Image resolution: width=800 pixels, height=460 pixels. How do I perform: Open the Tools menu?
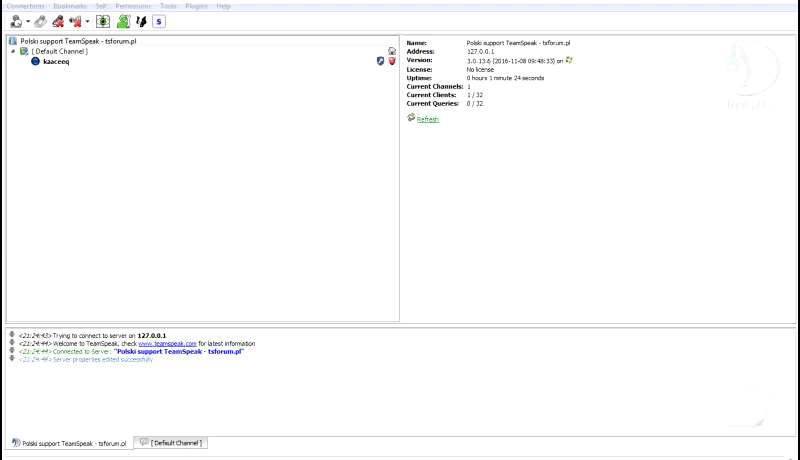pyautogui.click(x=168, y=6)
